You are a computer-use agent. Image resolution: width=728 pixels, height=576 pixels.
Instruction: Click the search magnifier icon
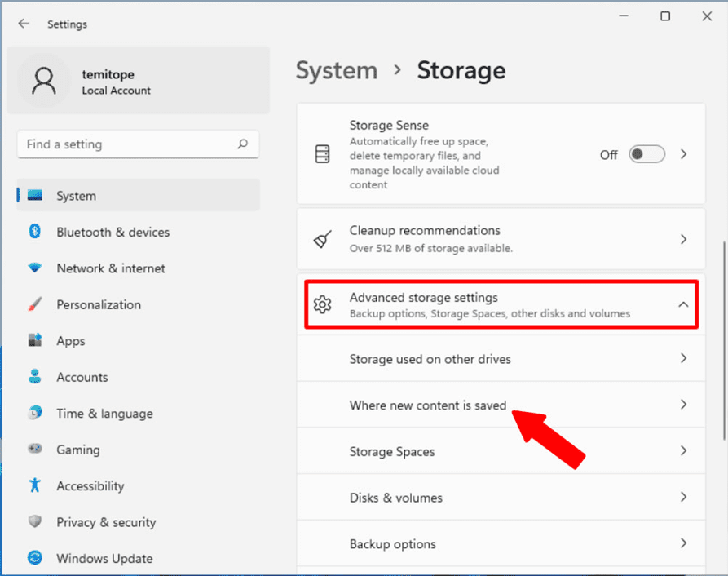coord(242,144)
